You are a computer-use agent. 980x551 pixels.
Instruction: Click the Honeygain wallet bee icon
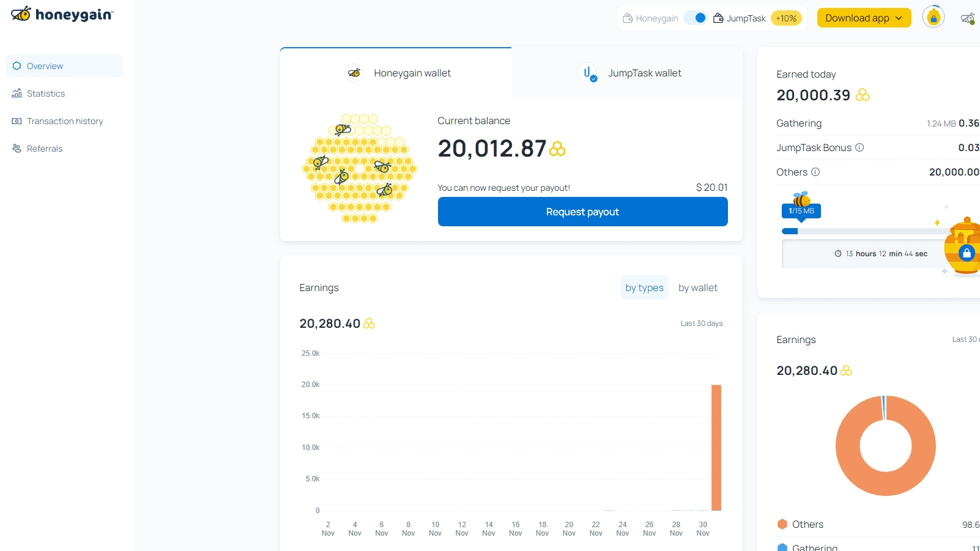[354, 73]
